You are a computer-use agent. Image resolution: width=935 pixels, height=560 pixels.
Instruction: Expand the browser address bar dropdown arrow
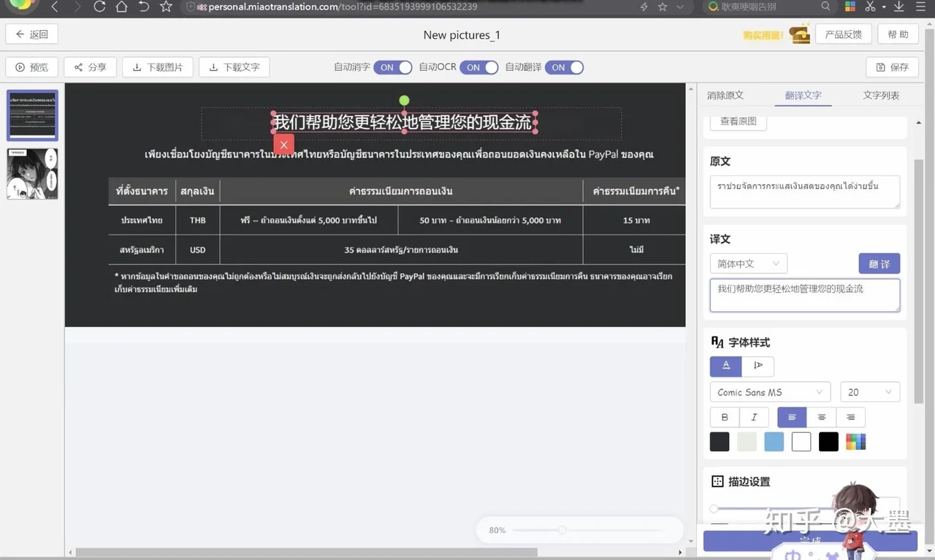click(x=681, y=7)
